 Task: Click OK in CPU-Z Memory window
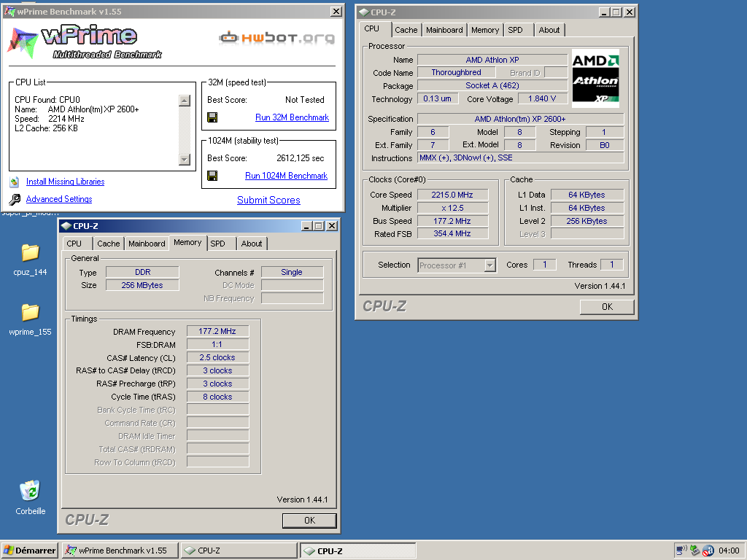(309, 521)
